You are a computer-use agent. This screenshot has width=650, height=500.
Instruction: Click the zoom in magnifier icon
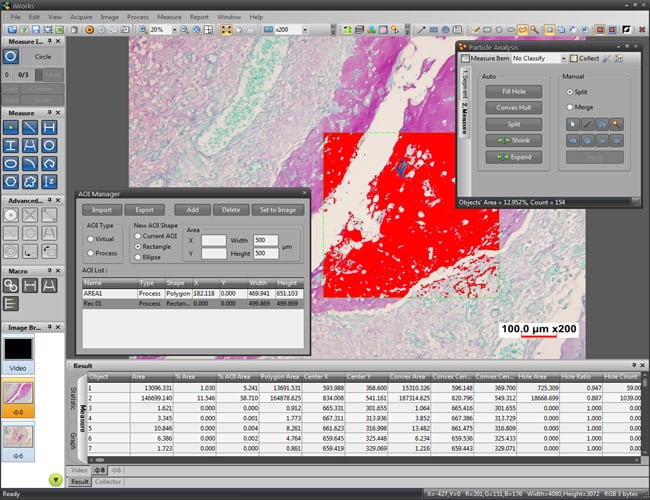(142, 29)
